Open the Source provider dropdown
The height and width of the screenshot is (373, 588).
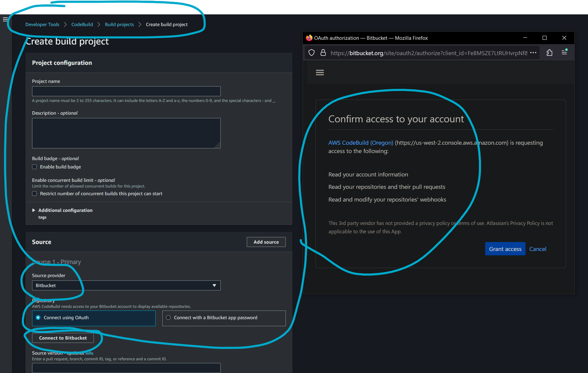point(126,285)
